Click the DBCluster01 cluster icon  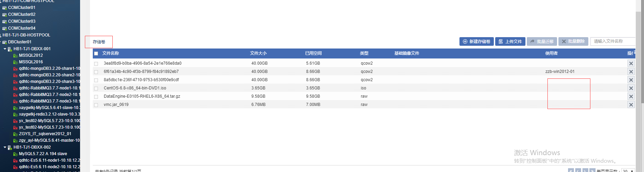[x=4, y=42]
